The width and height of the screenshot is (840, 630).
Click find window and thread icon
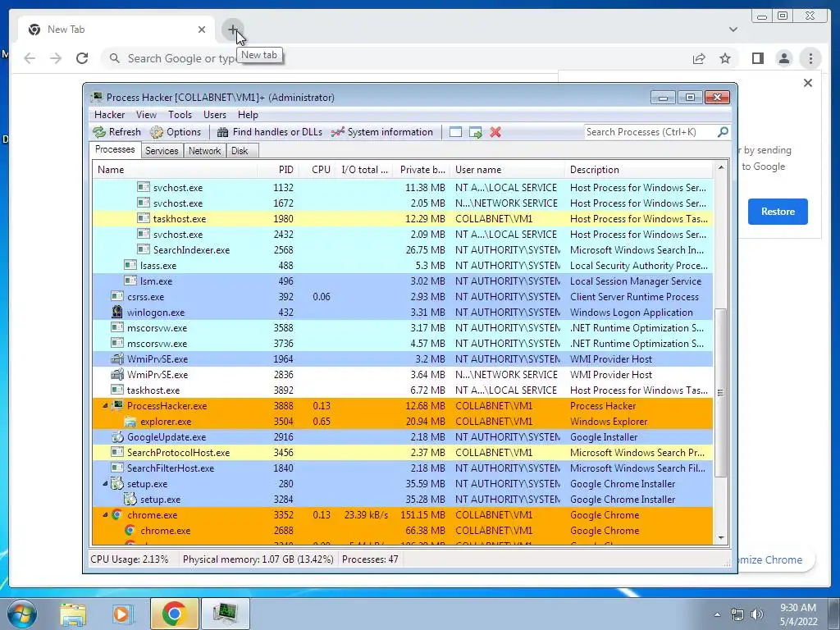[476, 132]
